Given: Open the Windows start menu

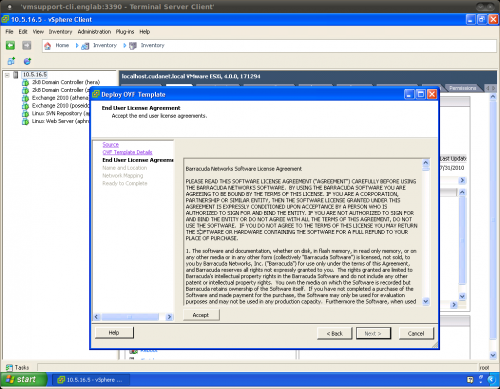Looking at the screenshot, I should pos(24,380).
